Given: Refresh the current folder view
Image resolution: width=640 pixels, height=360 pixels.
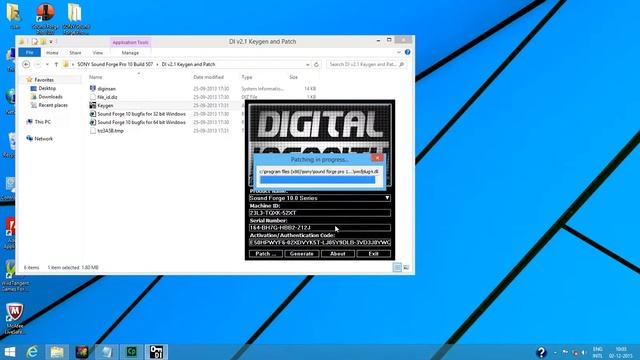Looking at the screenshot, I should (x=316, y=64).
